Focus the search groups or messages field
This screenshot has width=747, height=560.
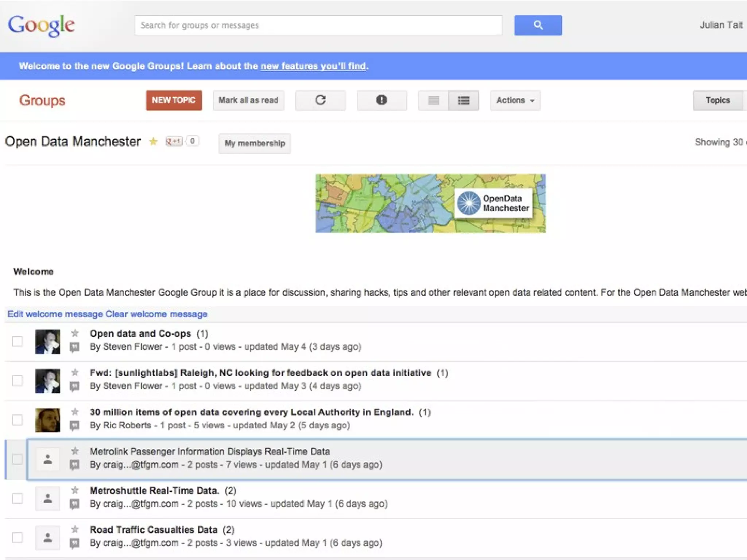tap(318, 25)
